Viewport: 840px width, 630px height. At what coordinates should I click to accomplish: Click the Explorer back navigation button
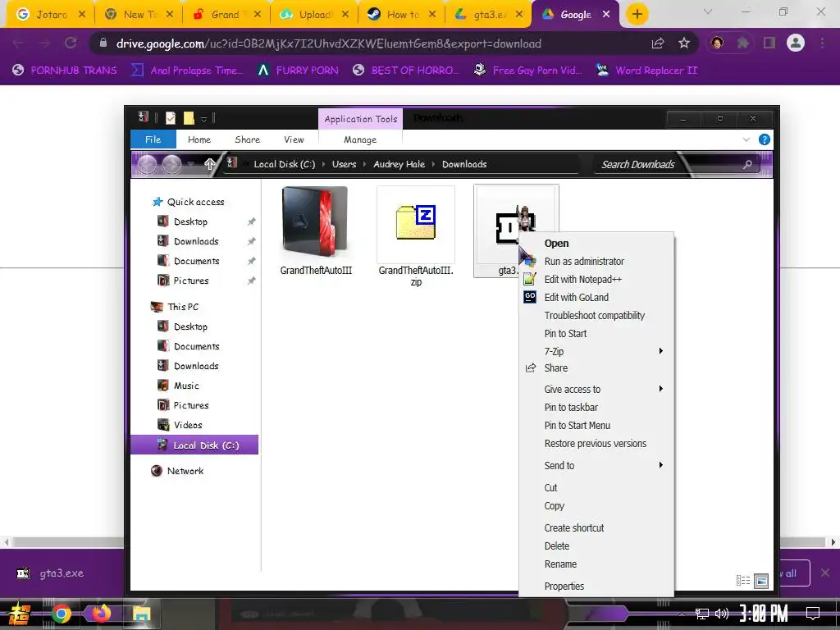tap(148, 164)
